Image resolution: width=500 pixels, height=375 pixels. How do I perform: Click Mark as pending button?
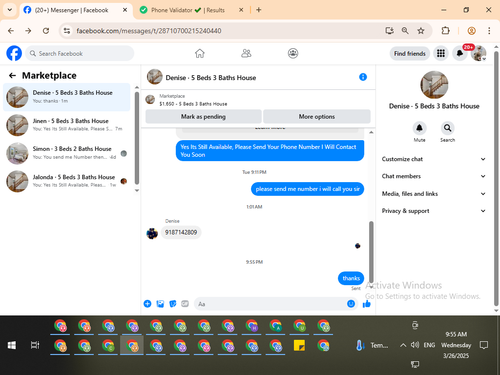pos(203,117)
